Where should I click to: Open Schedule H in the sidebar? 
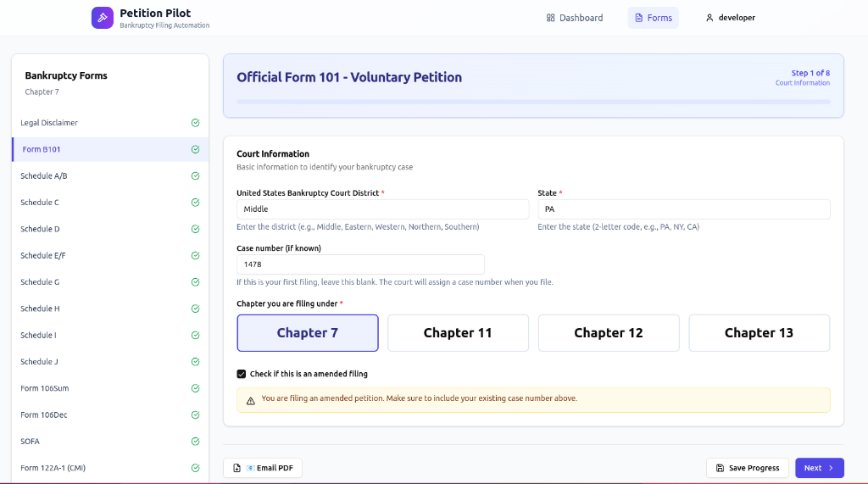110,309
